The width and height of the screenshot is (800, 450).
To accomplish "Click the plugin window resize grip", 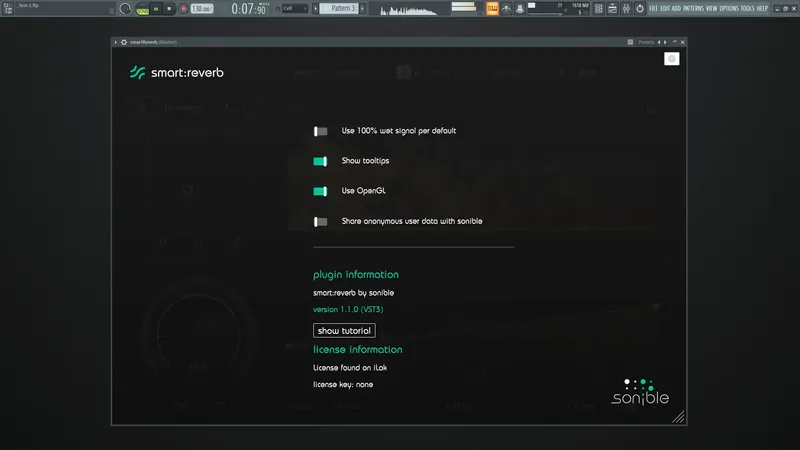I will pyautogui.click(x=678, y=417).
